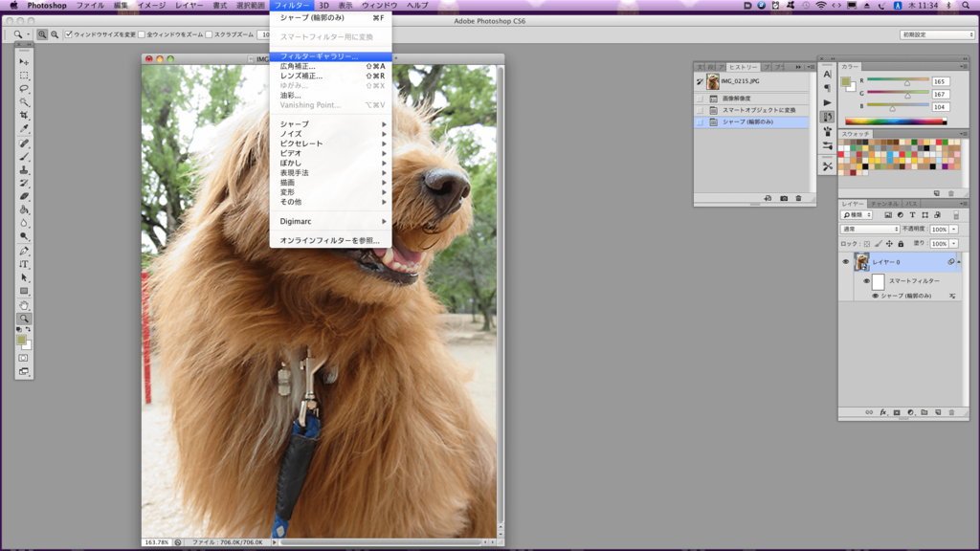Open the blend mode 通常 dropdown
Image resolution: width=980 pixels, height=551 pixels.
(x=870, y=230)
